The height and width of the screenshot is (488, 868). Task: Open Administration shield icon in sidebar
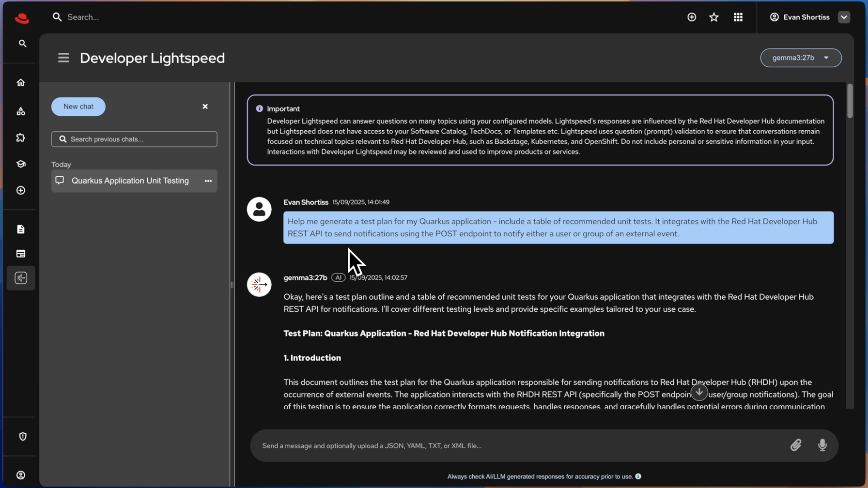[x=23, y=437]
